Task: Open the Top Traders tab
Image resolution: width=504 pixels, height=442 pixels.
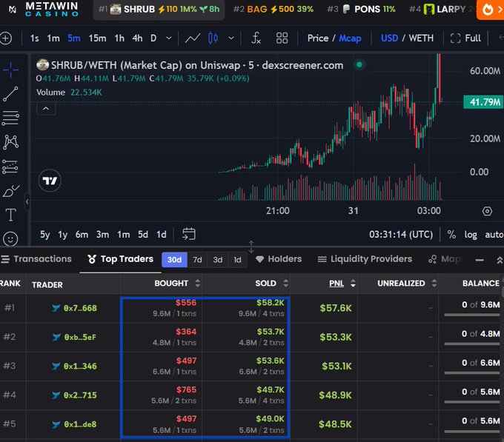Action: tap(121, 259)
